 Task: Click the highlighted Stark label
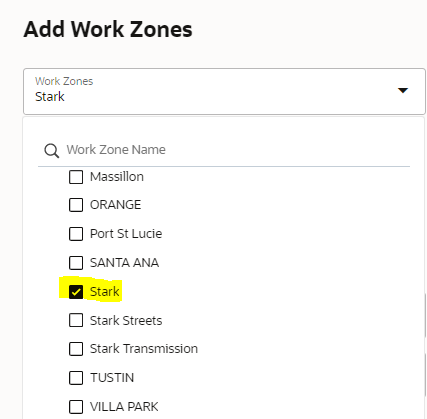point(104,292)
